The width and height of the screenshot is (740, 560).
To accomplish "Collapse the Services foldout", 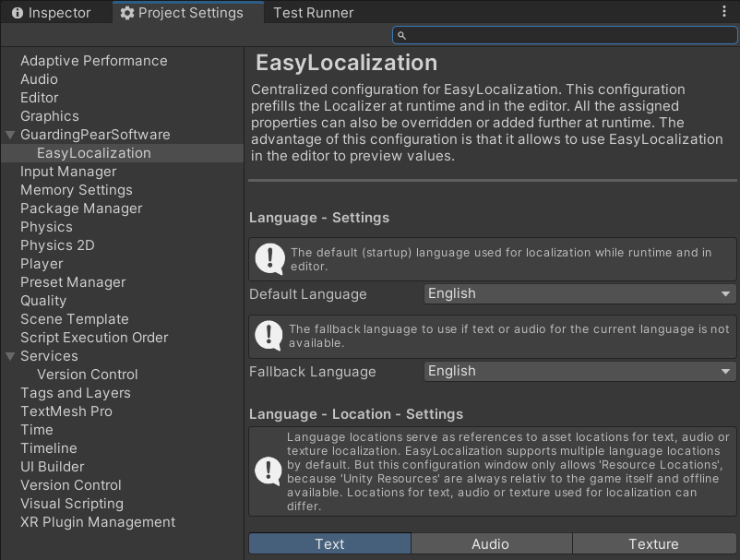I will point(9,356).
